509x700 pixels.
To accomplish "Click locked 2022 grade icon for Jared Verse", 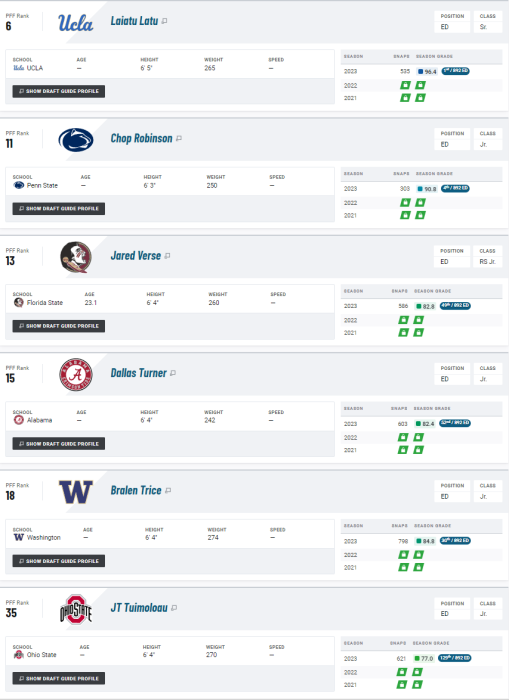I will click(418, 320).
